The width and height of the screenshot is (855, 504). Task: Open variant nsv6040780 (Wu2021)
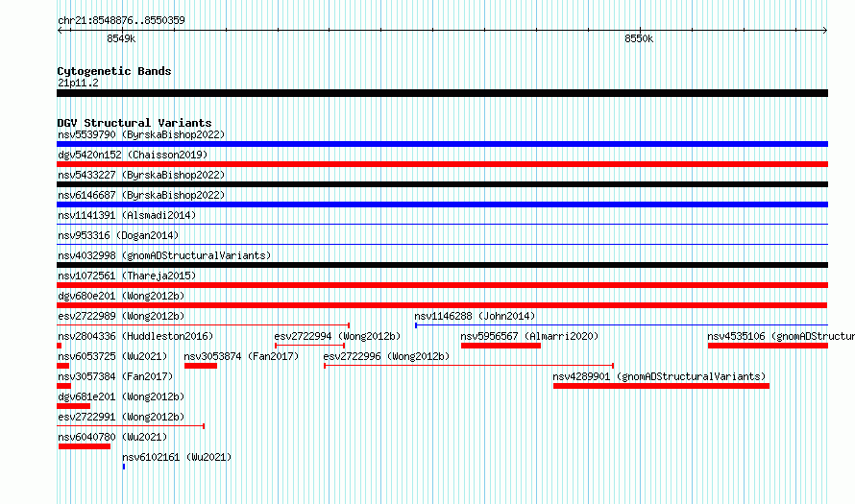(112, 437)
